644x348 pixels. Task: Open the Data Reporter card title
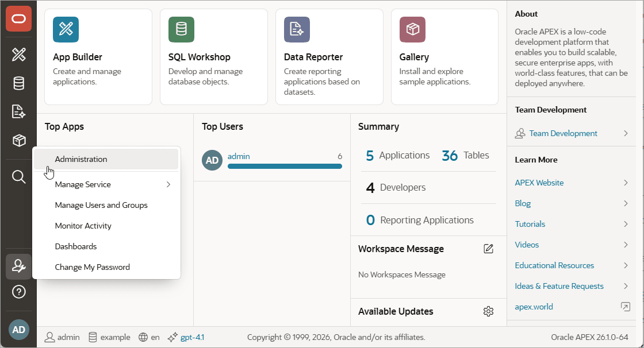(313, 57)
